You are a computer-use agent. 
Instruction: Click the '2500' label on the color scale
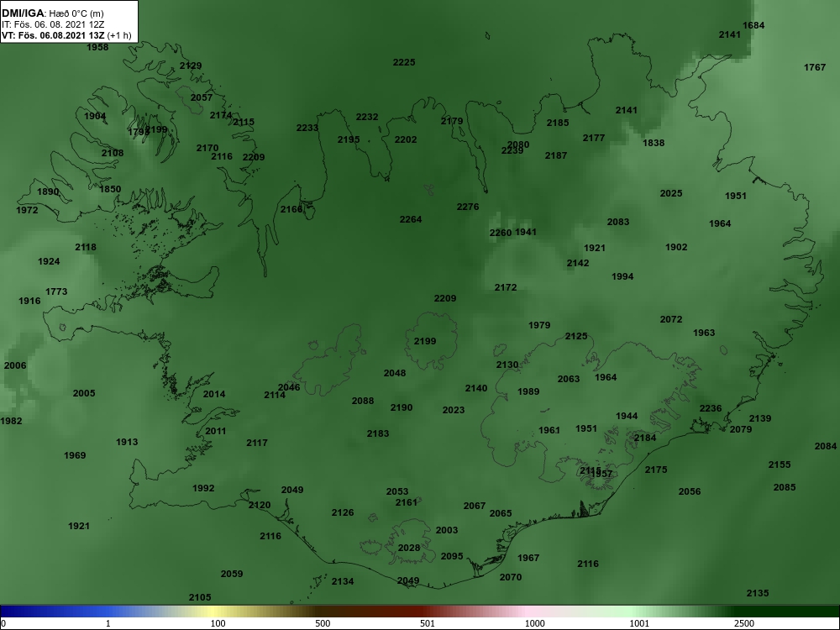(744, 623)
